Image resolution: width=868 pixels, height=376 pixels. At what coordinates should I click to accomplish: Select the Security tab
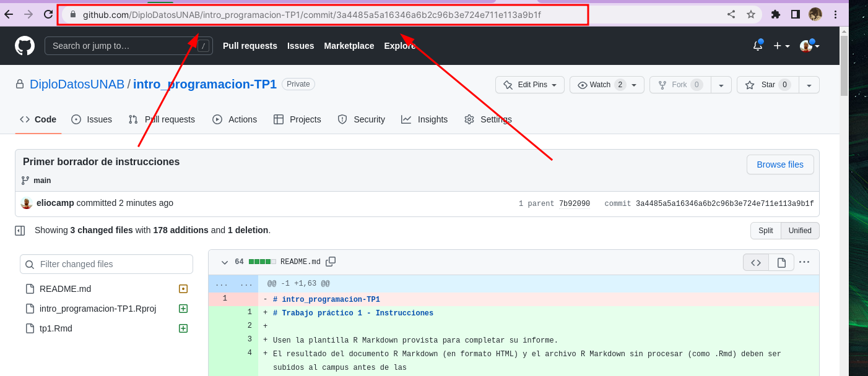tap(362, 119)
